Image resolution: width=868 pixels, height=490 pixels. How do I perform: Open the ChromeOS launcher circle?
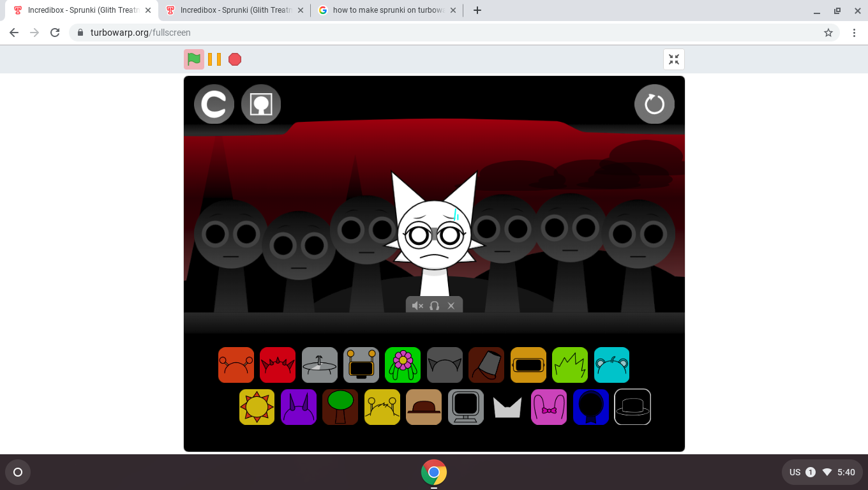click(x=18, y=472)
